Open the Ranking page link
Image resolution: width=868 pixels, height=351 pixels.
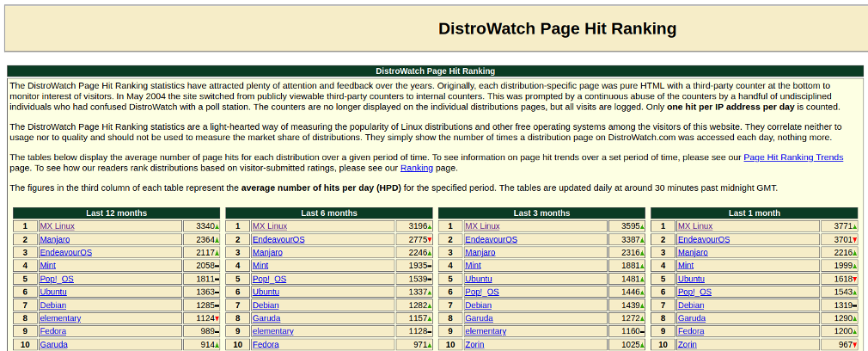416,168
